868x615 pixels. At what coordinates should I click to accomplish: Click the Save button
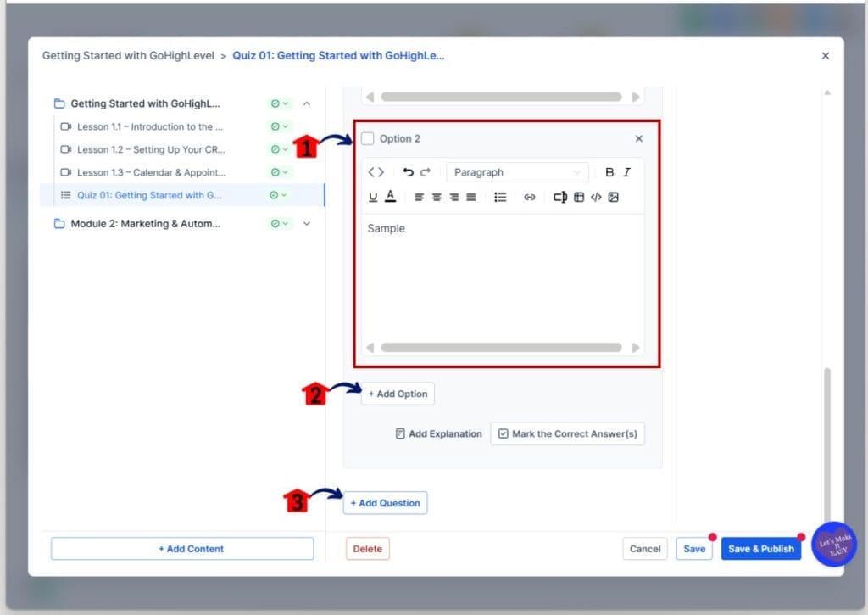(x=694, y=549)
